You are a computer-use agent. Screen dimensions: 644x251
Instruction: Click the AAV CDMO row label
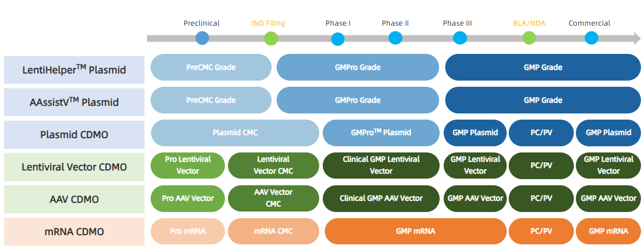[x=74, y=199]
